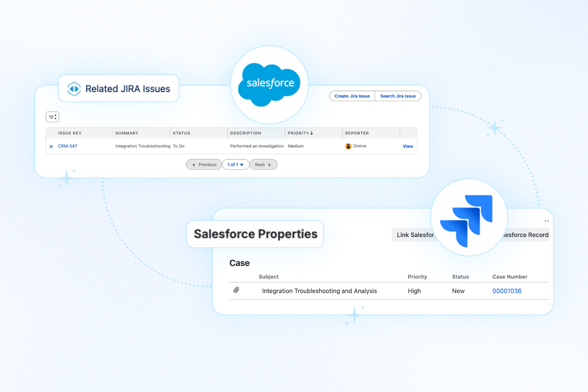
Task: Click the Олена reporter avatar
Action: [348, 146]
